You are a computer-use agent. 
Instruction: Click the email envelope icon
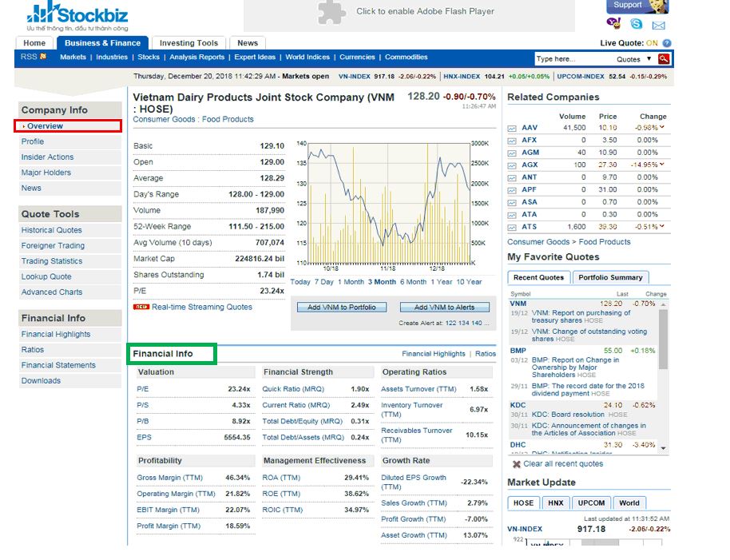coord(658,25)
